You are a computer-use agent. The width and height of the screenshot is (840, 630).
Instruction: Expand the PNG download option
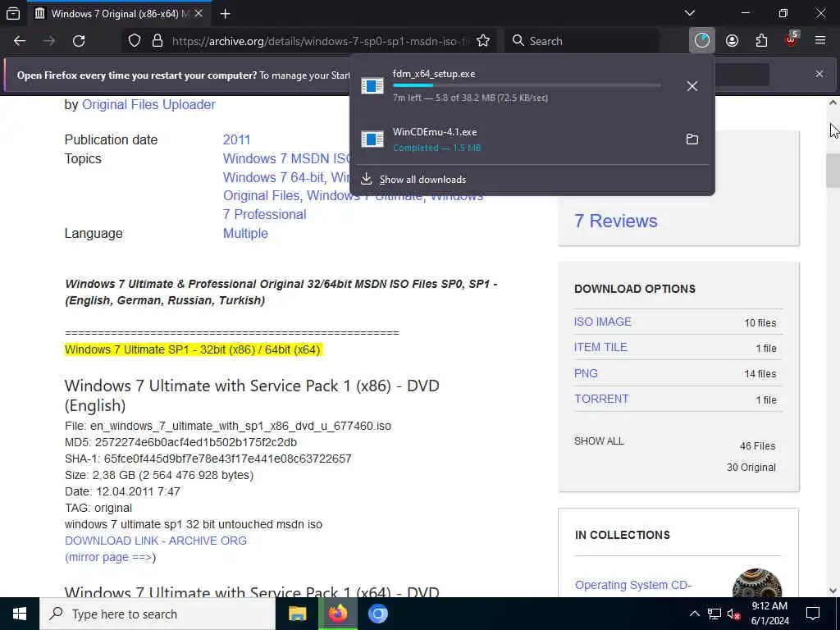586,373
